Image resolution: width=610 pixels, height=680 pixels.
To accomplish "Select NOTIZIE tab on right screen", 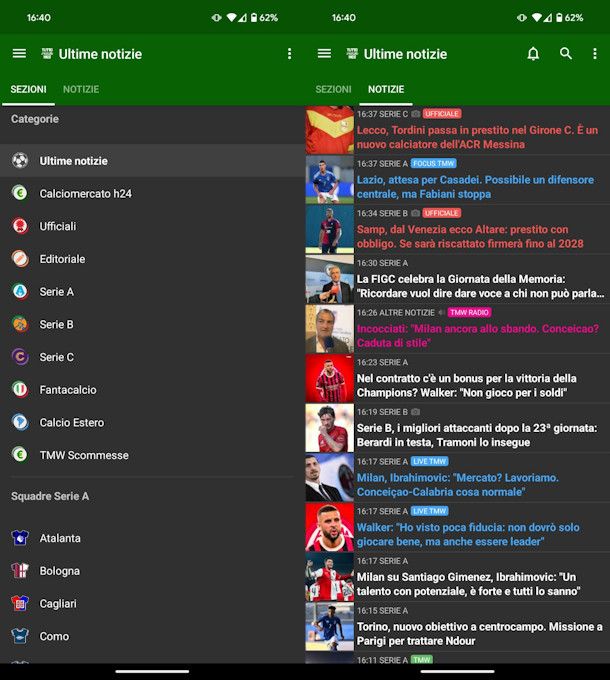I will click(x=386, y=89).
